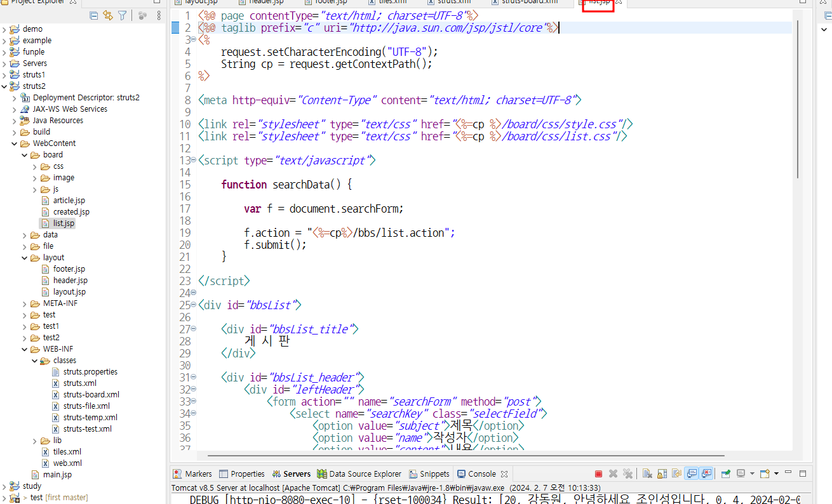Screen dimensions: 832x504
Task: Click the Focus on Active Task icon
Action: [142, 15]
